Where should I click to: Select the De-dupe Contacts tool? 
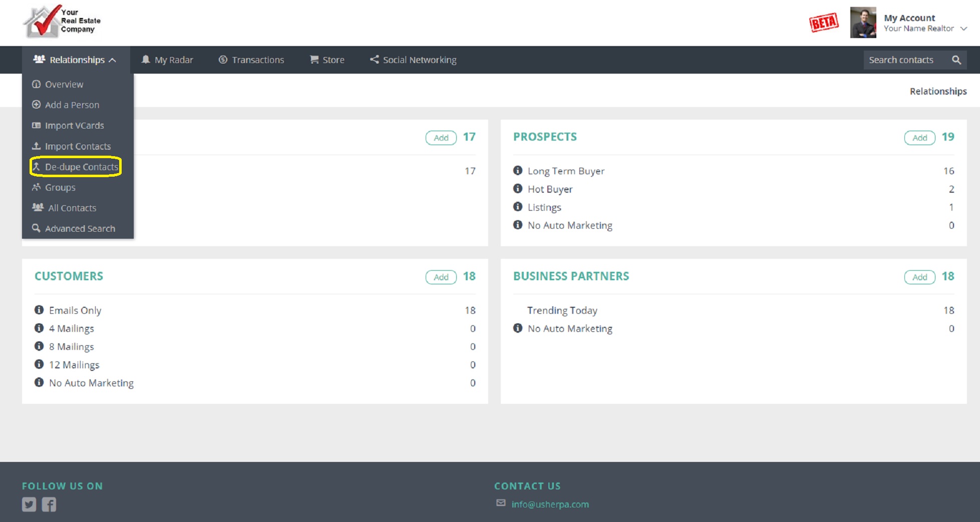coord(82,167)
